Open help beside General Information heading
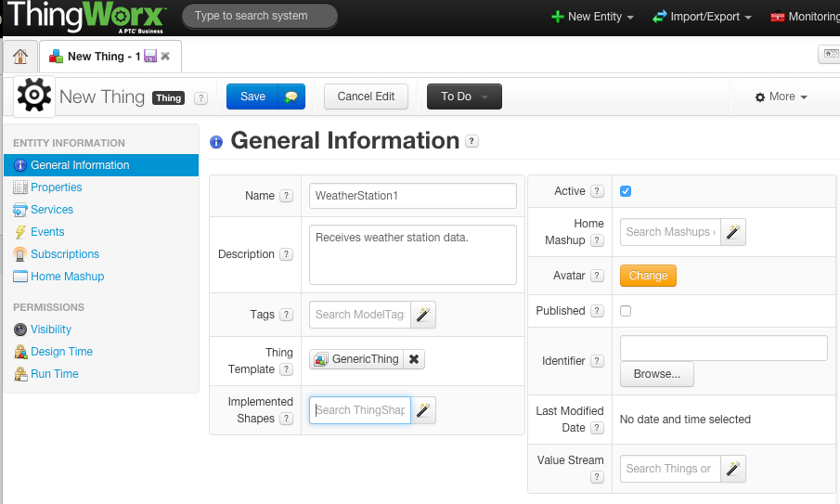Screen dimensions: 840x504 472,141
